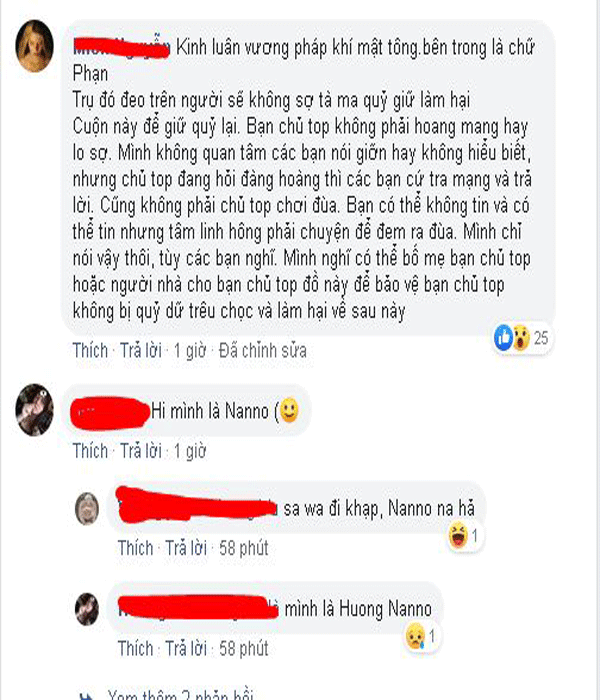The image size is (600, 700).
Task: Open '58 phút' timestamp of Huong Nanno reply
Action: (x=244, y=648)
